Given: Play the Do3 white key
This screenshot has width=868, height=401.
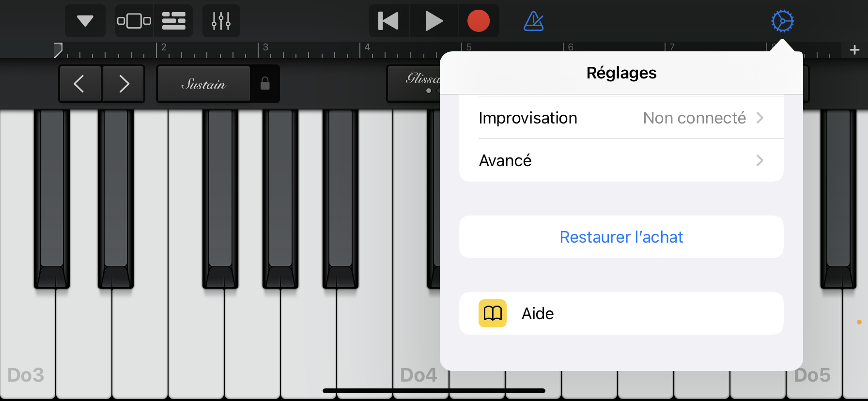Looking at the screenshot, I should pos(28,339).
